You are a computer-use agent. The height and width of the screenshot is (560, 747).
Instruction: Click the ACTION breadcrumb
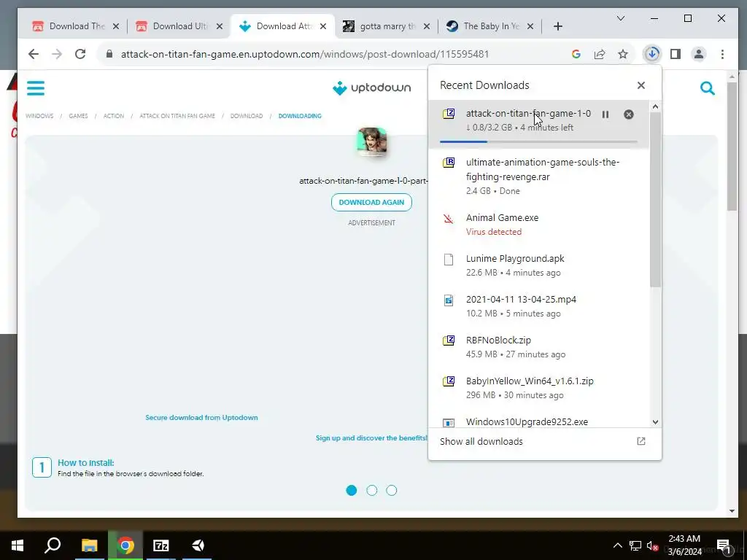point(113,116)
